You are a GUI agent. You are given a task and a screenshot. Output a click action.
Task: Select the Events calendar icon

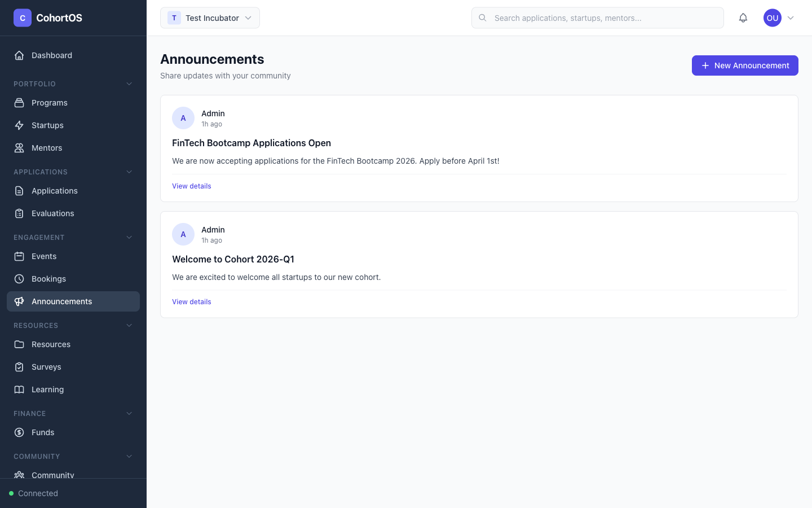[19, 256]
